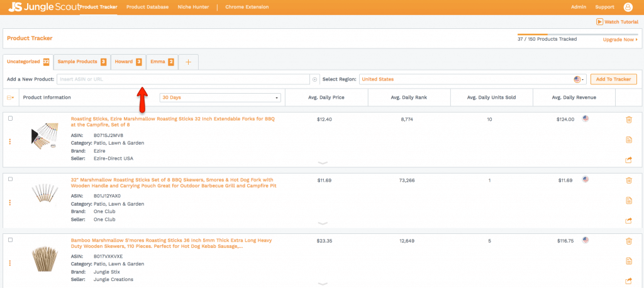Click US flag icon next to $124.00 revenue
Image resolution: width=644 pixels, height=288 pixels.
[586, 119]
